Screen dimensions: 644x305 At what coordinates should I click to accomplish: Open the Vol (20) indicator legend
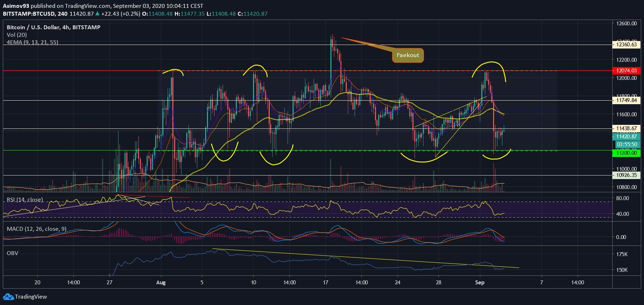17,35
